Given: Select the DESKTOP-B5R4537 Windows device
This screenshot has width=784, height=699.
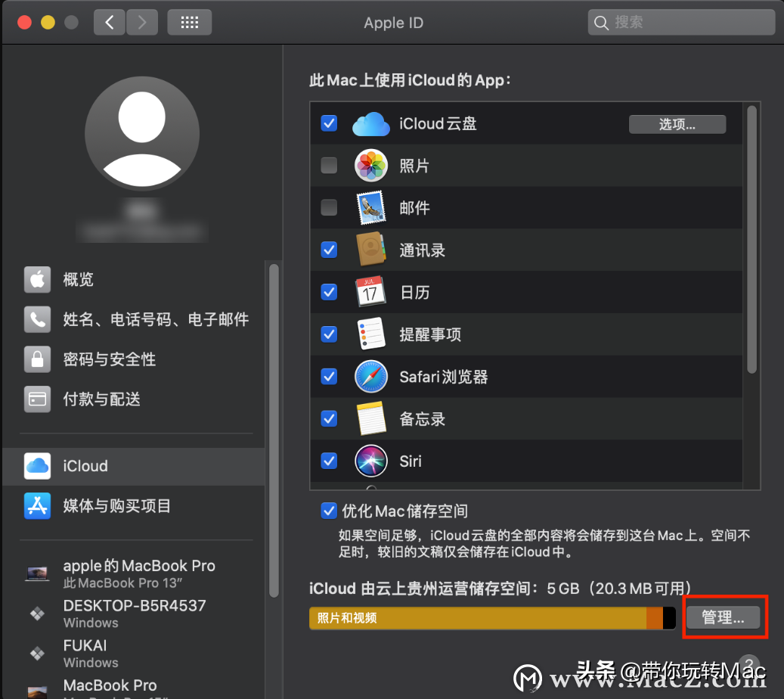Looking at the screenshot, I should click(135, 614).
